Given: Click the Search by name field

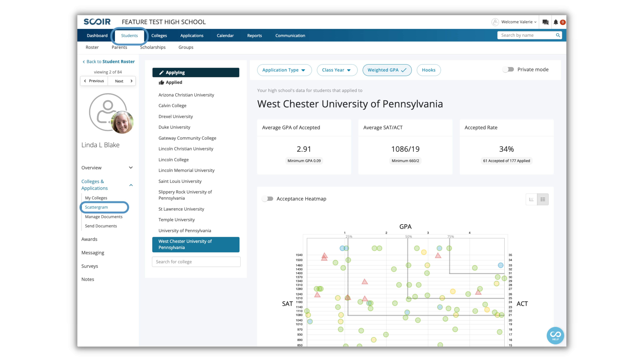Looking at the screenshot, I should point(529,35).
